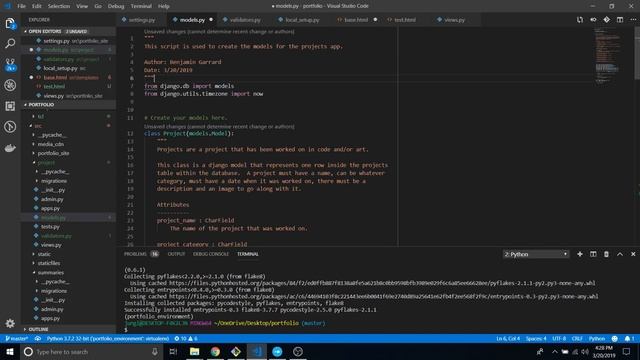Show the Output panel tab

tap(176, 254)
